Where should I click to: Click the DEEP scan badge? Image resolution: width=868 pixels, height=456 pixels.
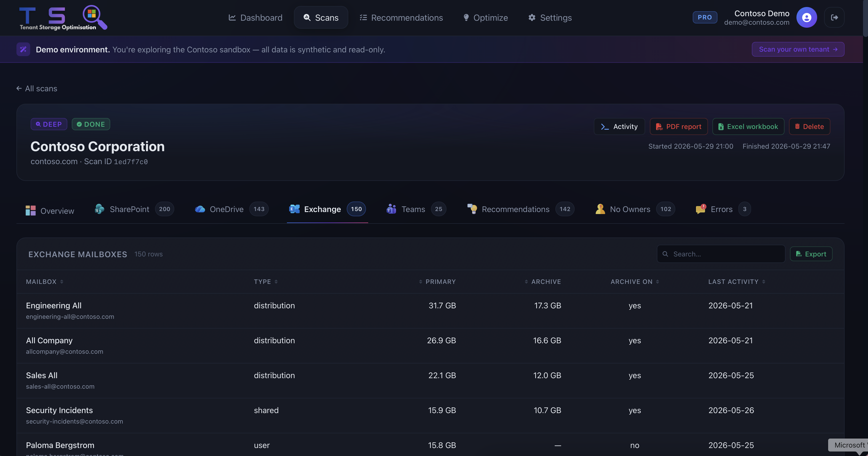pos(49,124)
